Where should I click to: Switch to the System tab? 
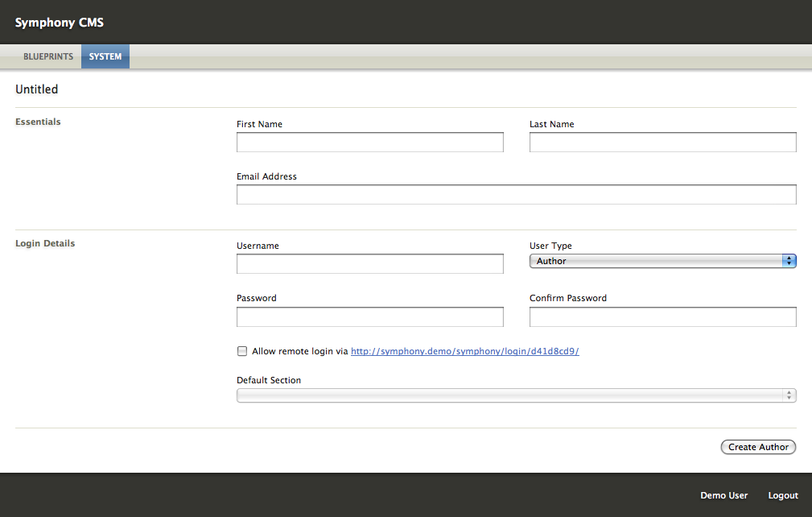click(105, 57)
